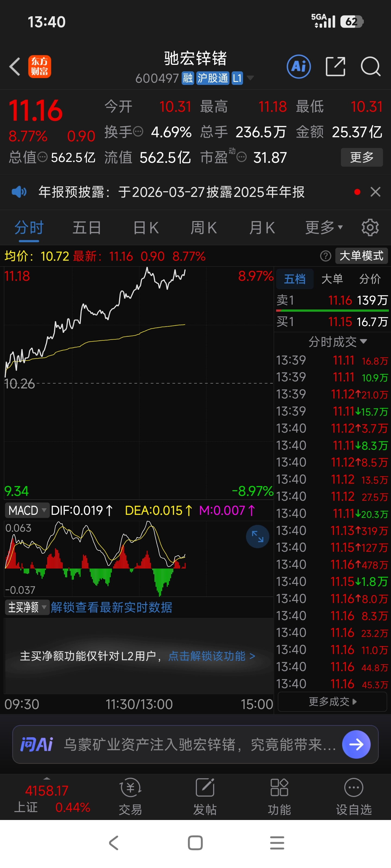The height and width of the screenshot is (868, 391).
Task: Tap Android recent apps button
Action: (277, 843)
